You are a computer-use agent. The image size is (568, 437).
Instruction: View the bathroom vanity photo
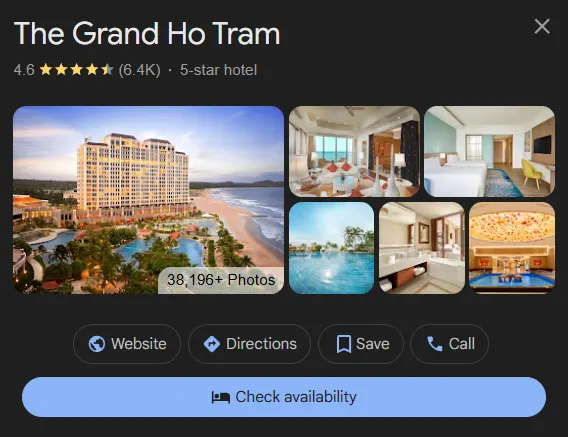point(422,248)
